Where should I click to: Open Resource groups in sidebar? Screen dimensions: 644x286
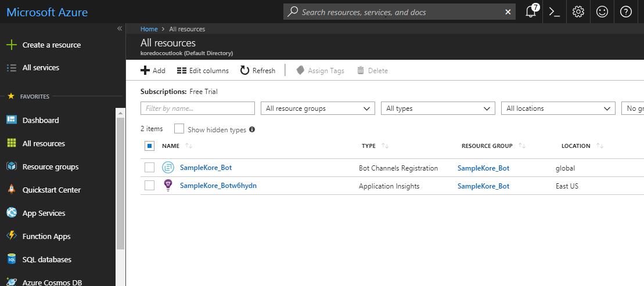(50, 167)
